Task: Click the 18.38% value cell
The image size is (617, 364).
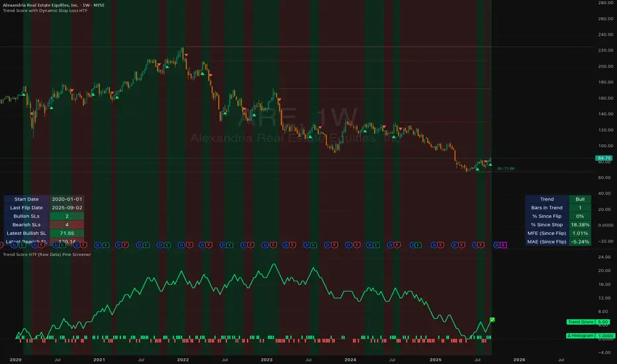Action: [580, 225]
